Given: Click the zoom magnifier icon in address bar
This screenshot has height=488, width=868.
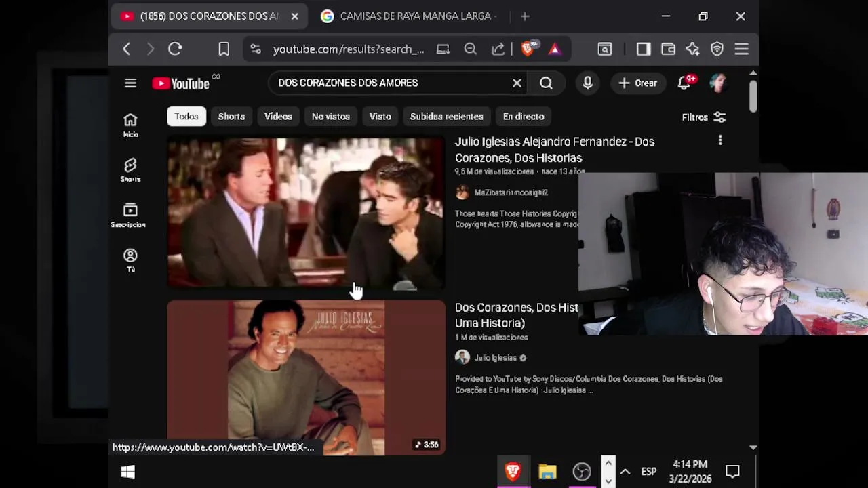Looking at the screenshot, I should 471,49.
